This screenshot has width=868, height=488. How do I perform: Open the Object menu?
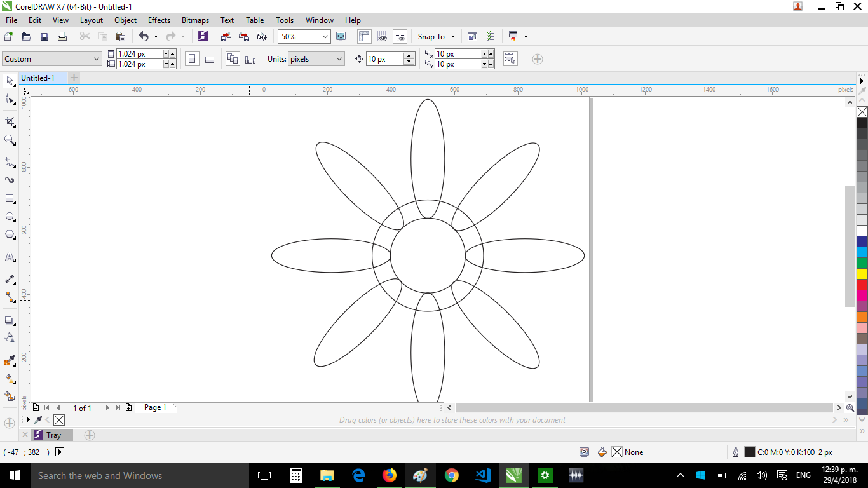tap(125, 20)
